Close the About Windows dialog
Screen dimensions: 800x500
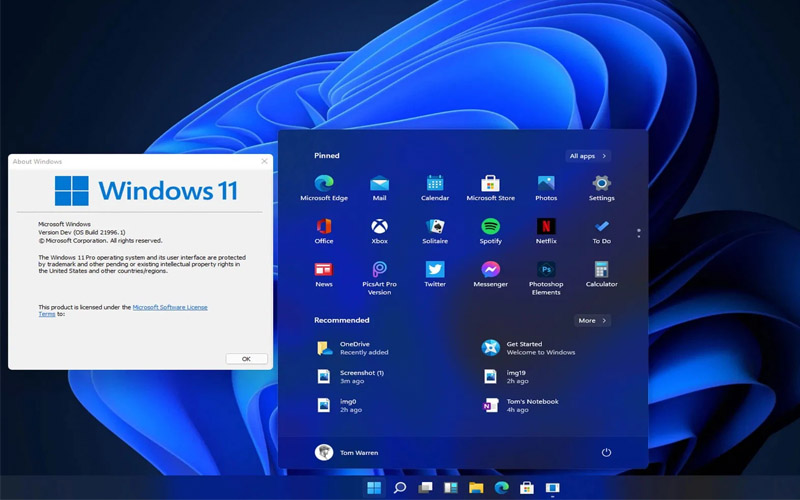tap(264, 161)
